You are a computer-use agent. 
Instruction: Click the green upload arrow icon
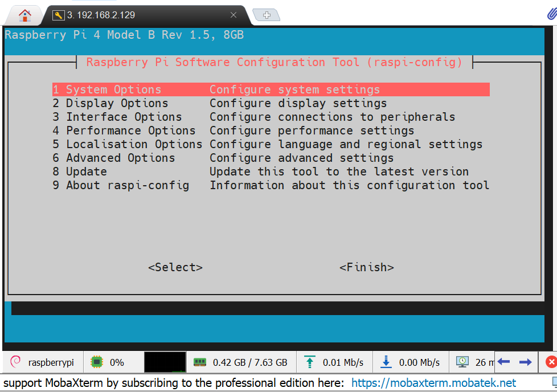(309, 362)
